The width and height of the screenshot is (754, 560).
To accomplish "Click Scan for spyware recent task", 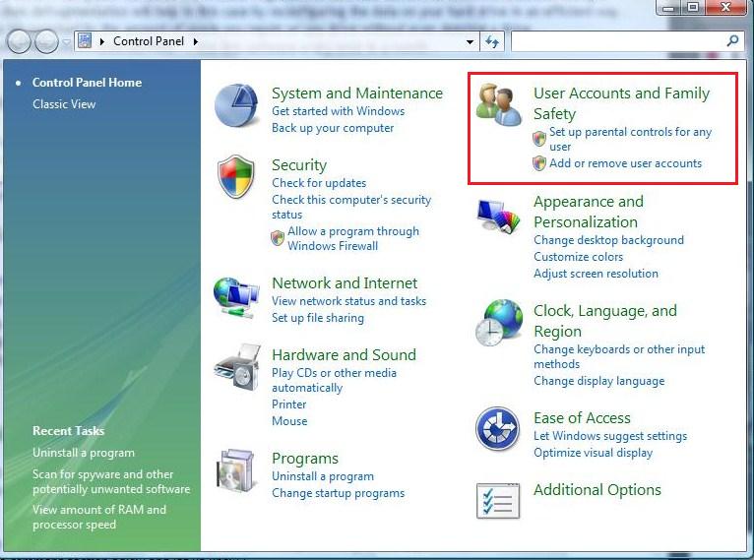I will click(111, 481).
